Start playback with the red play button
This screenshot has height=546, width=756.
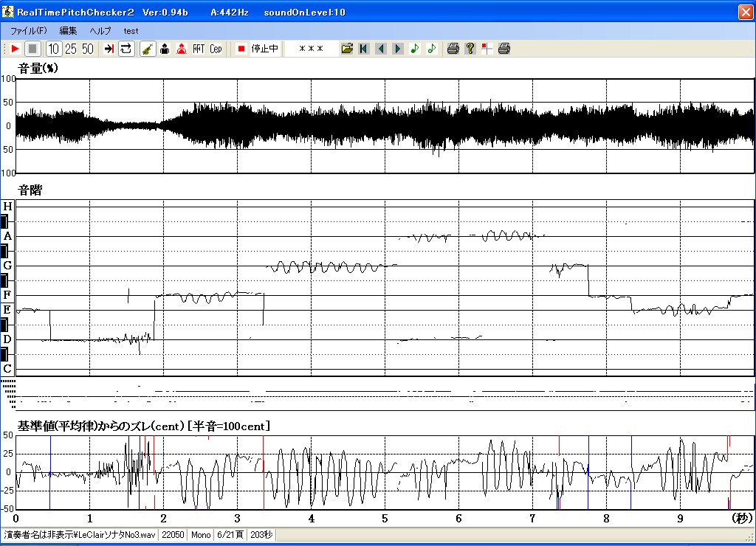coord(15,49)
